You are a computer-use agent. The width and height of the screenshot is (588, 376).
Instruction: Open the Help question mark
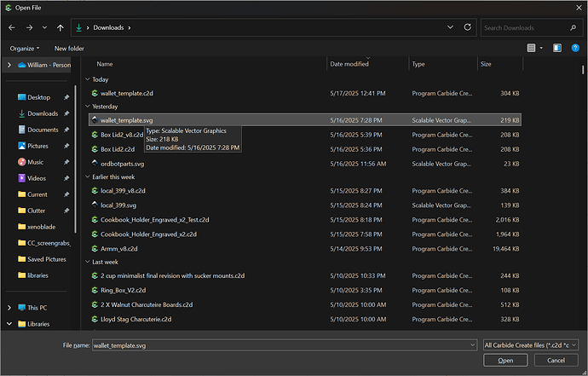coord(575,48)
